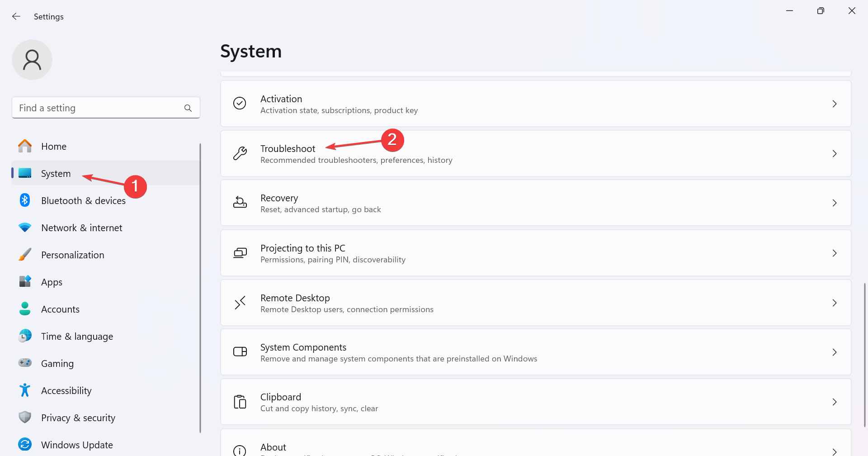Expand the Activation chevron
The image size is (868, 456).
click(x=835, y=104)
